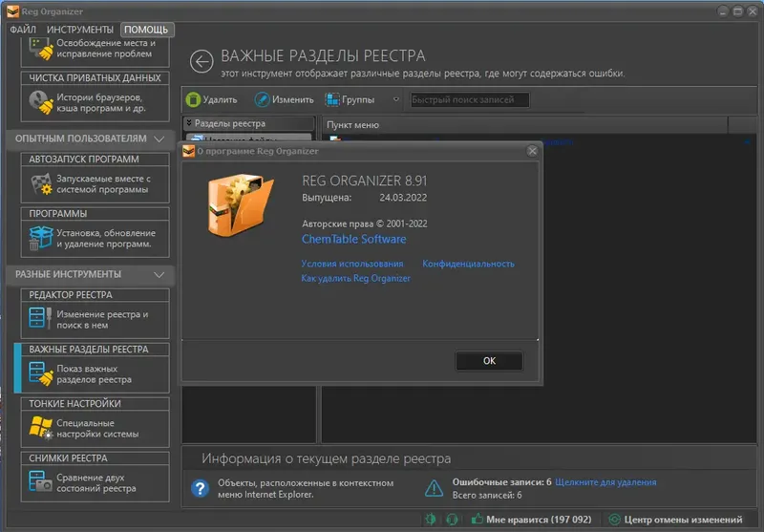The width and height of the screenshot is (764, 532).
Task: Open Конфиденциальность link
Action: click(468, 264)
